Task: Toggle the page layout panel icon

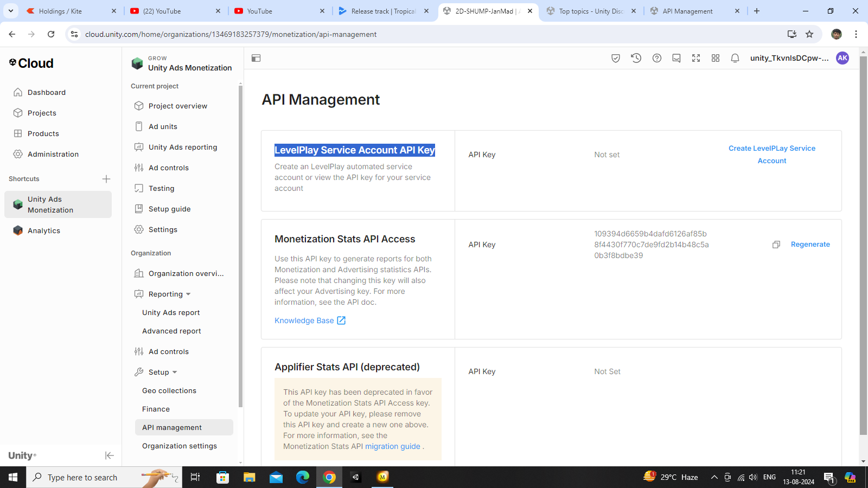Action: click(256, 58)
